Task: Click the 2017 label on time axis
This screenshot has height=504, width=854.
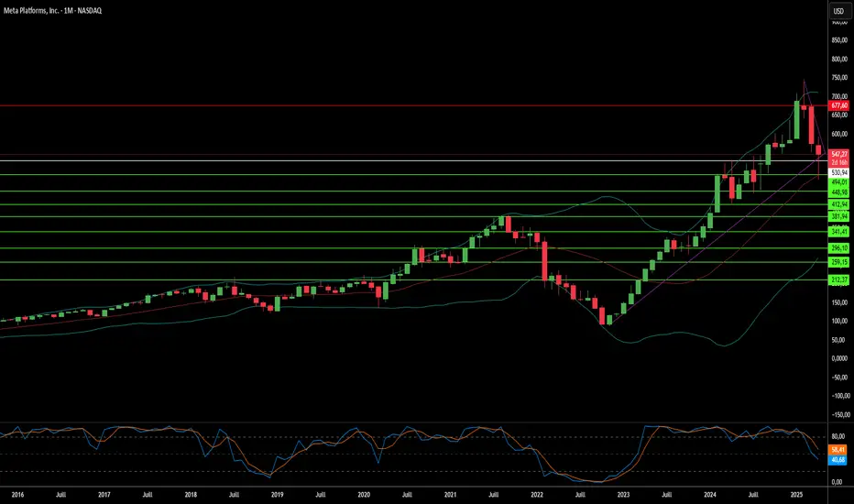Action: click(104, 495)
